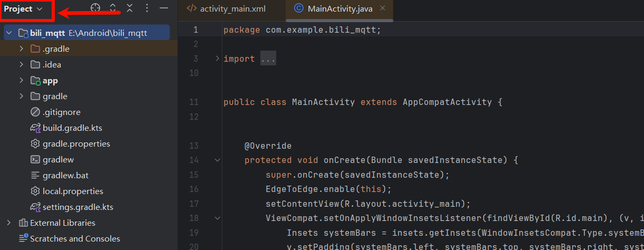
Task: Open the Project view dropdown
Action: [x=24, y=9]
